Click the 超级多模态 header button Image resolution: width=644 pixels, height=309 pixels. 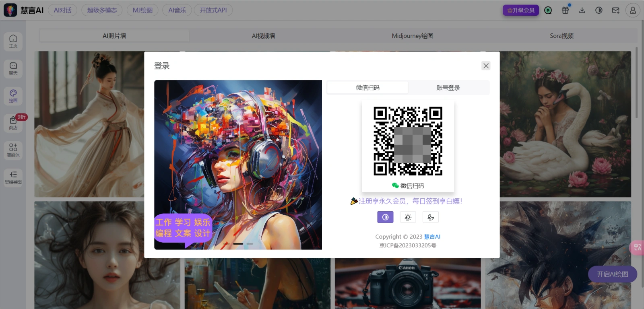point(102,10)
